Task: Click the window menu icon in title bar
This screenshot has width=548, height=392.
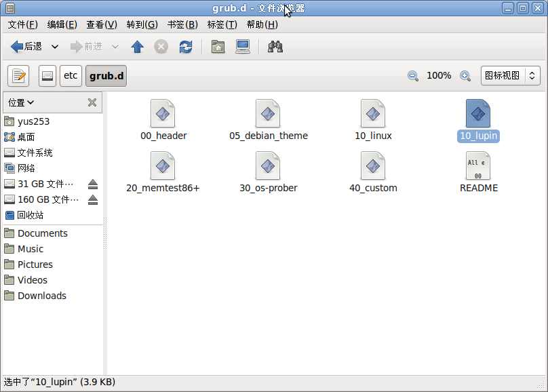Action: coord(10,8)
